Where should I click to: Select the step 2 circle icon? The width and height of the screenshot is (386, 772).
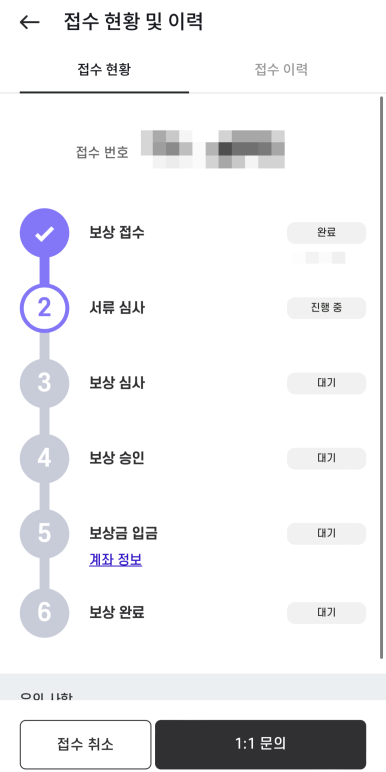(x=44, y=308)
